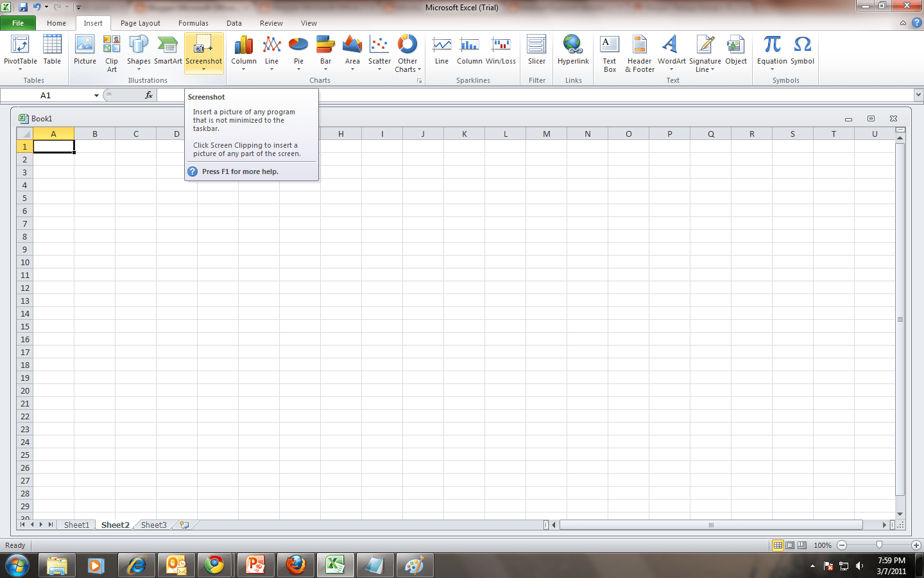Insert a new worksheet
This screenshot has width=924, height=578.
pos(184,525)
